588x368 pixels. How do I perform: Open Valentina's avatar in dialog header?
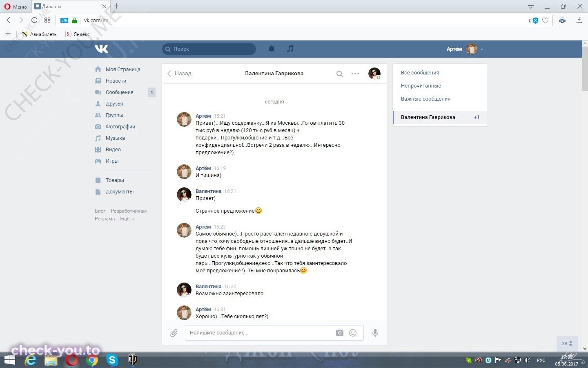(x=374, y=74)
